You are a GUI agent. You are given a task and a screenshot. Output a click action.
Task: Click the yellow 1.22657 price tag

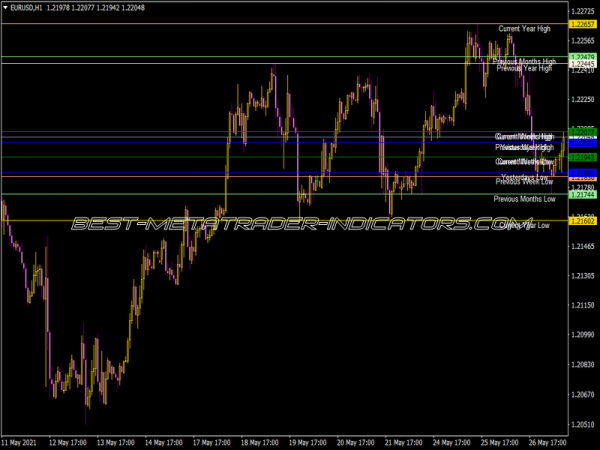click(581, 23)
